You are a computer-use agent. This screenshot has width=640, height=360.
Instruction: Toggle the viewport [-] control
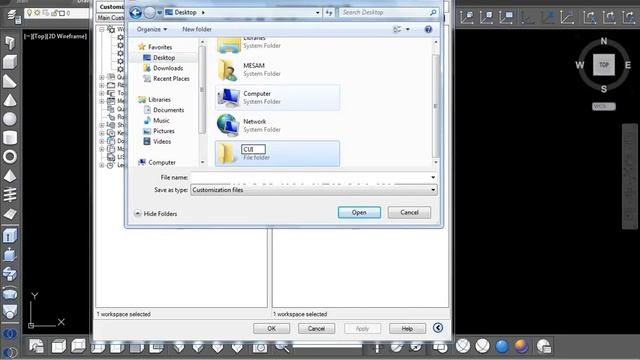[x=27, y=36]
